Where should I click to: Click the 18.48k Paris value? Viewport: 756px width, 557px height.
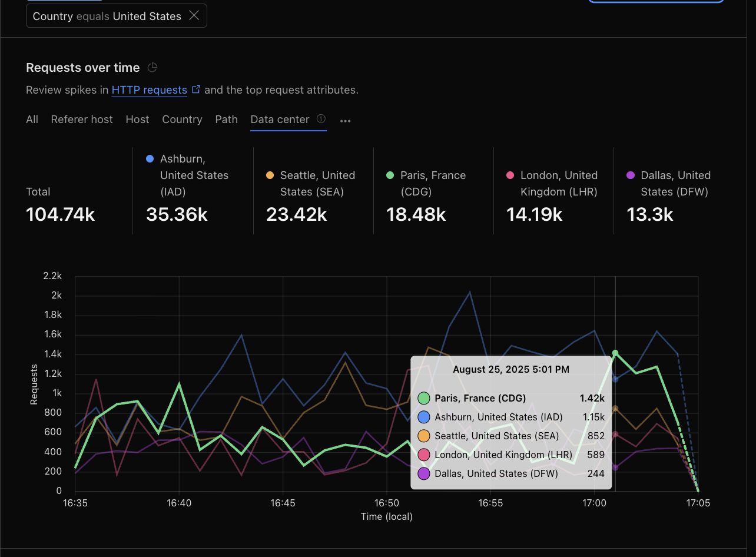416,214
